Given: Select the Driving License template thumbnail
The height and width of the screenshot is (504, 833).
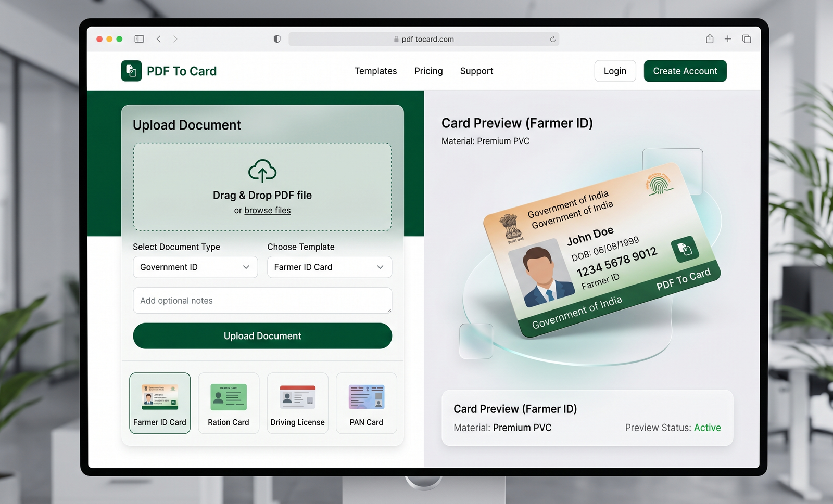Looking at the screenshot, I should point(298,403).
